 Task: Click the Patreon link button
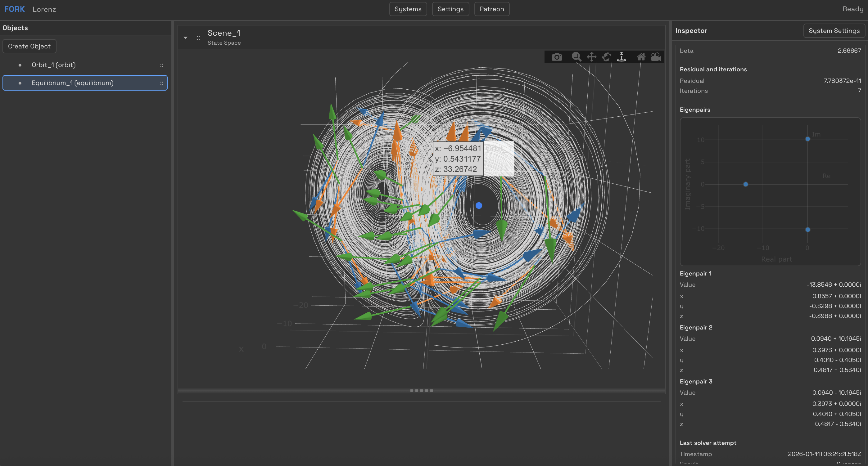(492, 9)
